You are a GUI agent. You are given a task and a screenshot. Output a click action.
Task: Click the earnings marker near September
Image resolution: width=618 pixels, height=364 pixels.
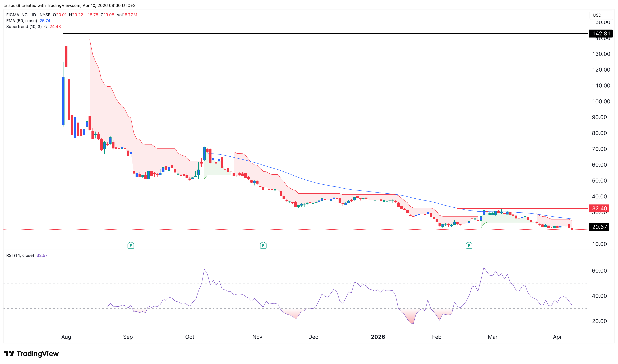[x=131, y=245]
